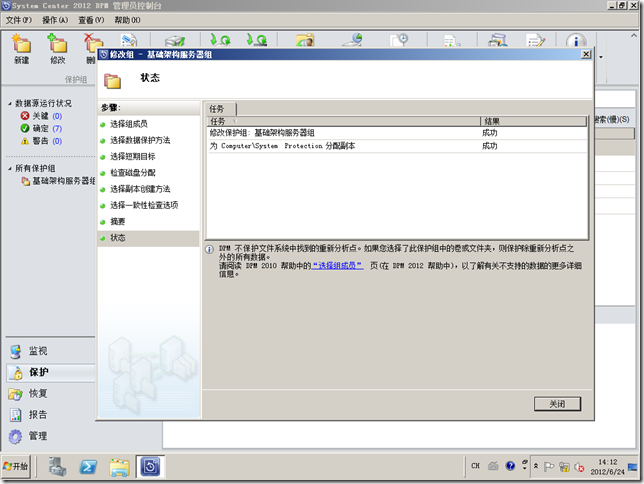Select the DPM console taskbar icon
Image resolution: width=644 pixels, height=484 pixels.
[150, 467]
